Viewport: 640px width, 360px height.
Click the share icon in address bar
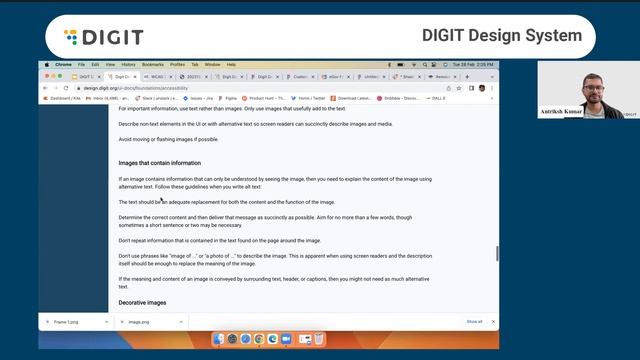449,88
